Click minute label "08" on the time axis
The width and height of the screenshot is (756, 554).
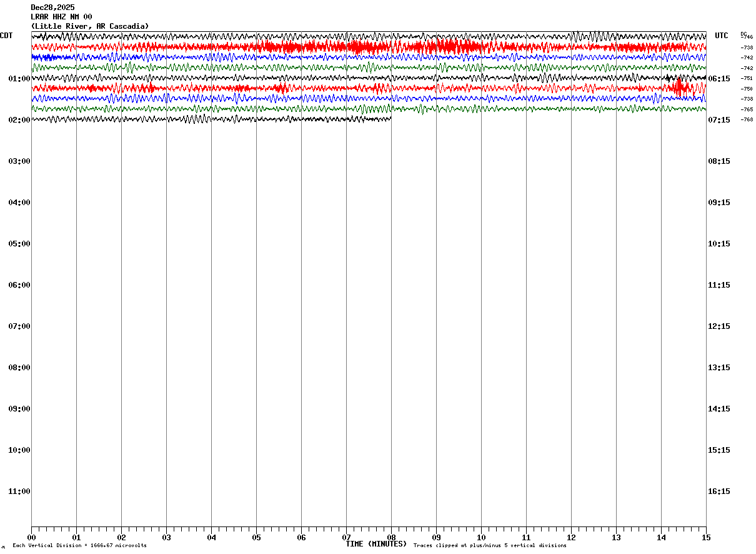click(391, 537)
